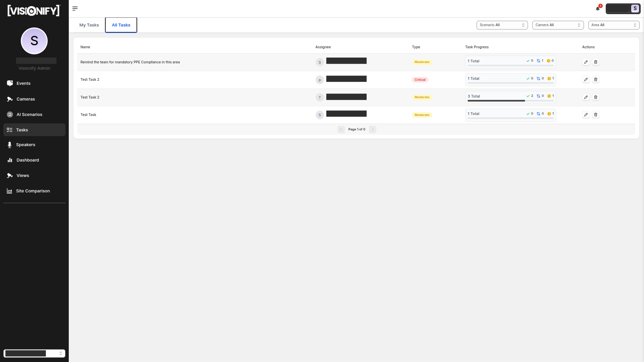The width and height of the screenshot is (644, 362).
Task: Click Moderate badge on PPE Compliance row
Action: [x=422, y=62]
